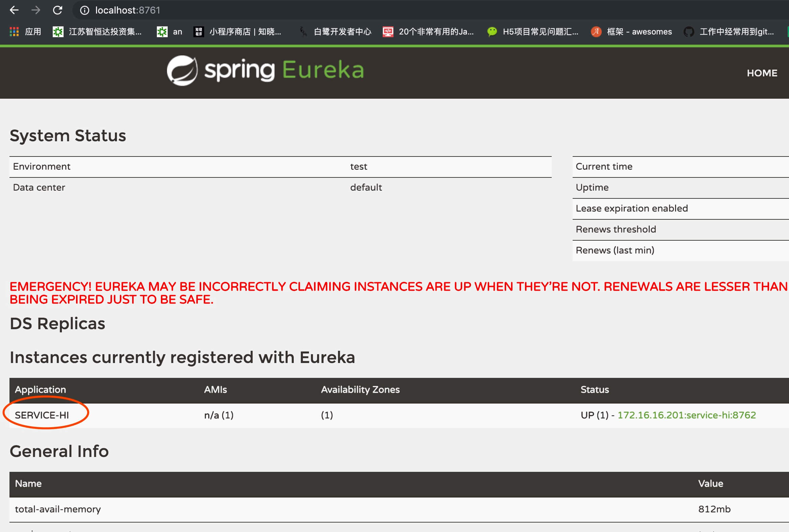The image size is (789, 532).
Task: Open service-hi:8762 instance link
Action: click(687, 415)
